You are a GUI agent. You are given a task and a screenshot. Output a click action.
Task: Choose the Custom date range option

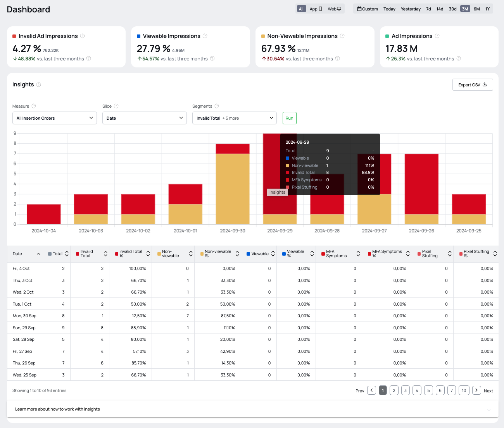[x=368, y=9]
